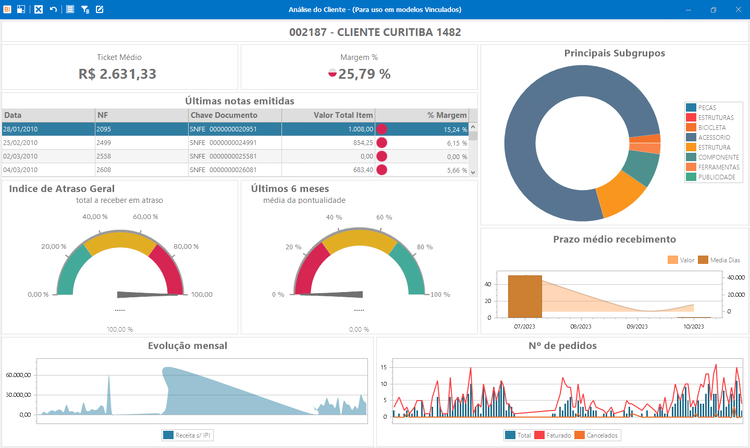Select the row dated 28/01/2010
Viewport: 750px width, 448px height.
coord(235,129)
